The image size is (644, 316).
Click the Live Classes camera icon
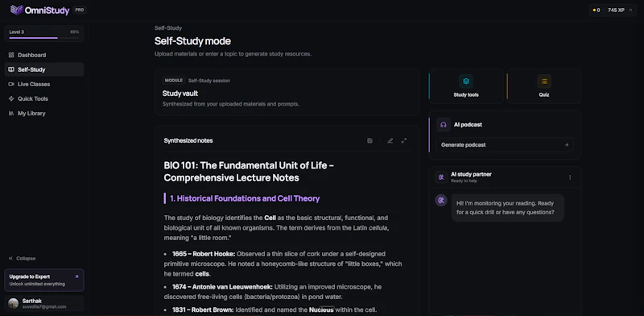[11, 84]
